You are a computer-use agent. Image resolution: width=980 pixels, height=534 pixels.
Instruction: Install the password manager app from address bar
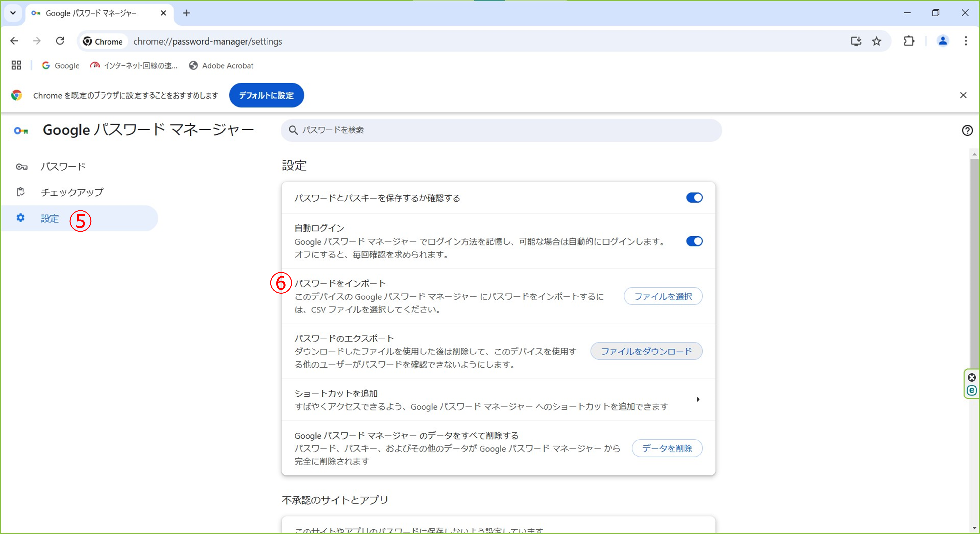pos(856,41)
